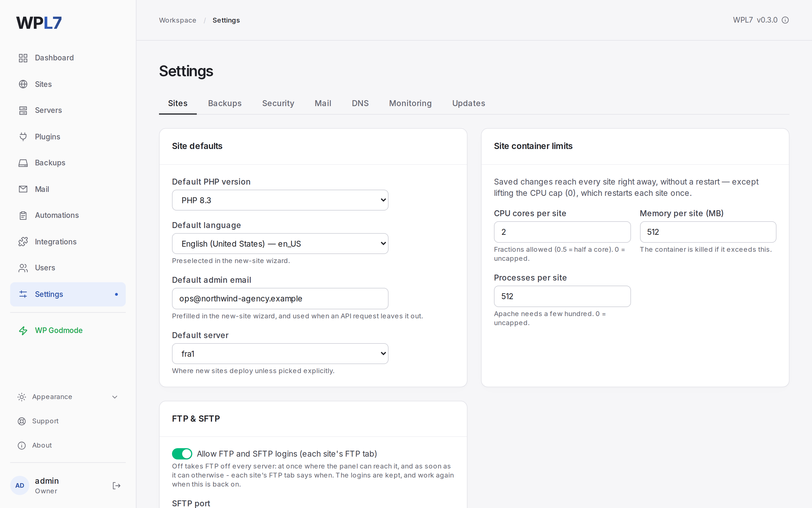812x508 pixels.
Task: Click the version info icon beside v0.3.0
Action: pos(785,20)
